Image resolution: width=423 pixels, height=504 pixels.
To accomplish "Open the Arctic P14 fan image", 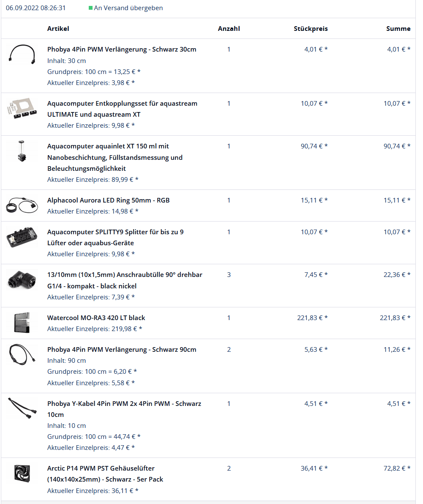I will (x=22, y=474).
